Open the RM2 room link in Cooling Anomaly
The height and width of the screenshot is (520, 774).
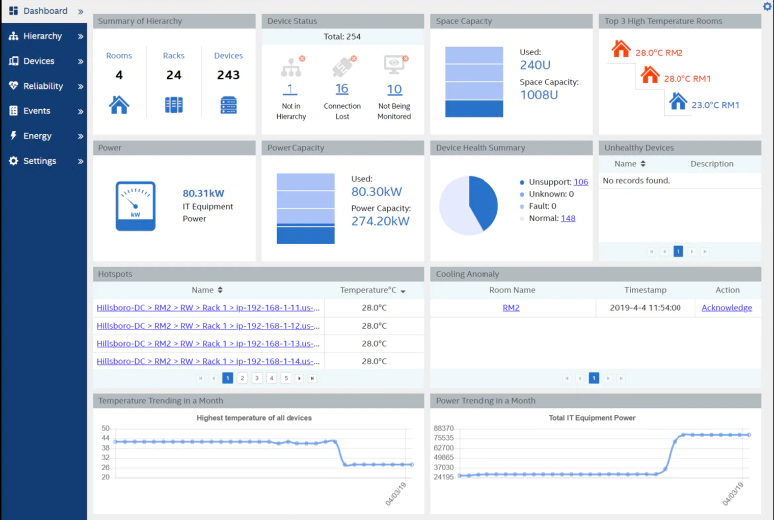(x=511, y=308)
